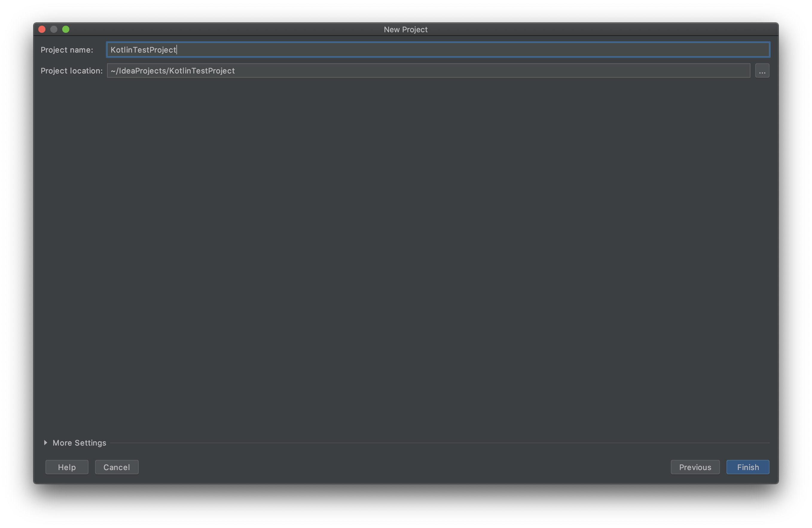
Task: Place cursor in "IdeaProjects" within location path
Action: pyautogui.click(x=142, y=71)
